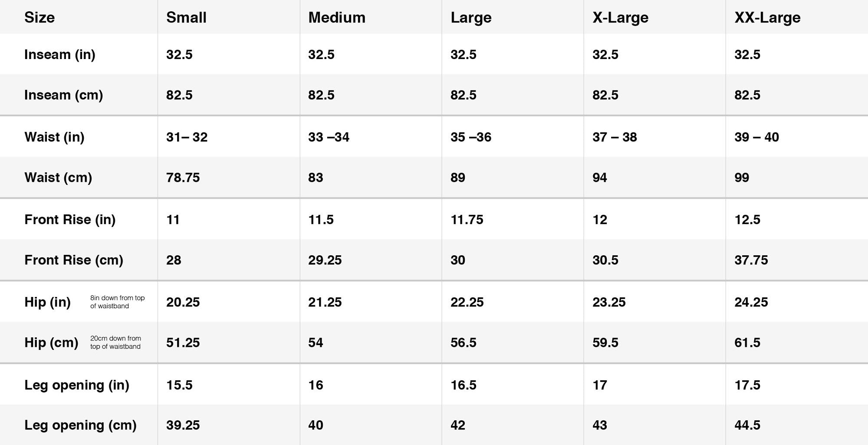Click the Hip (in) row label
The image size is (868, 445).
point(47,302)
